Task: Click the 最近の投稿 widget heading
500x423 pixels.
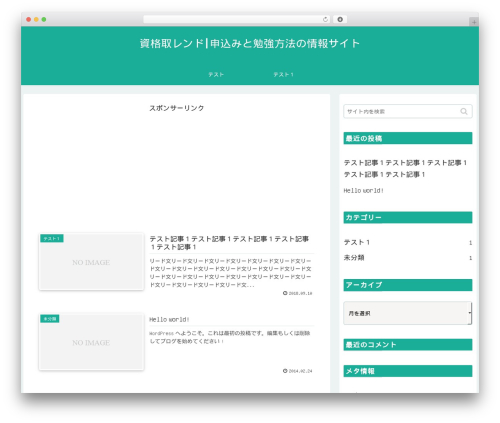Action: (x=408, y=138)
